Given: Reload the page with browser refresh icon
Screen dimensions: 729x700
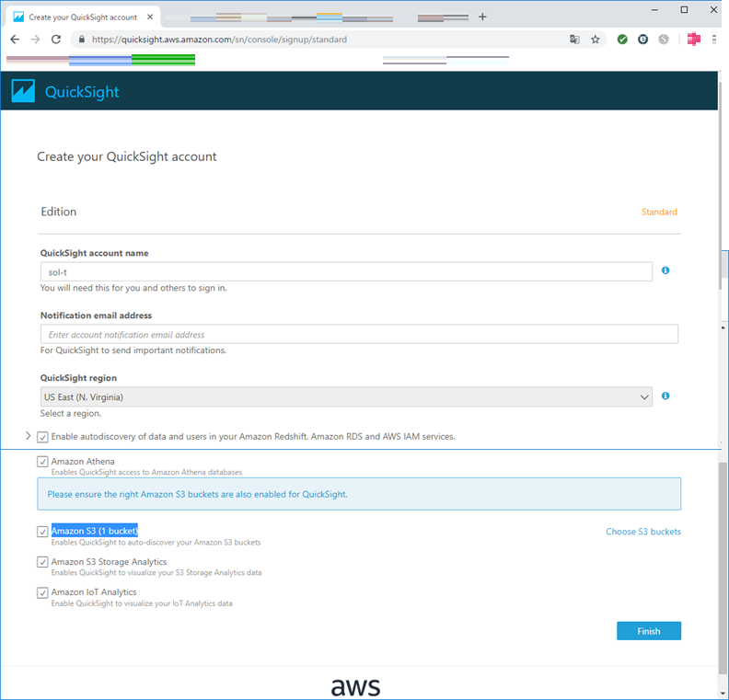Looking at the screenshot, I should tap(56, 40).
